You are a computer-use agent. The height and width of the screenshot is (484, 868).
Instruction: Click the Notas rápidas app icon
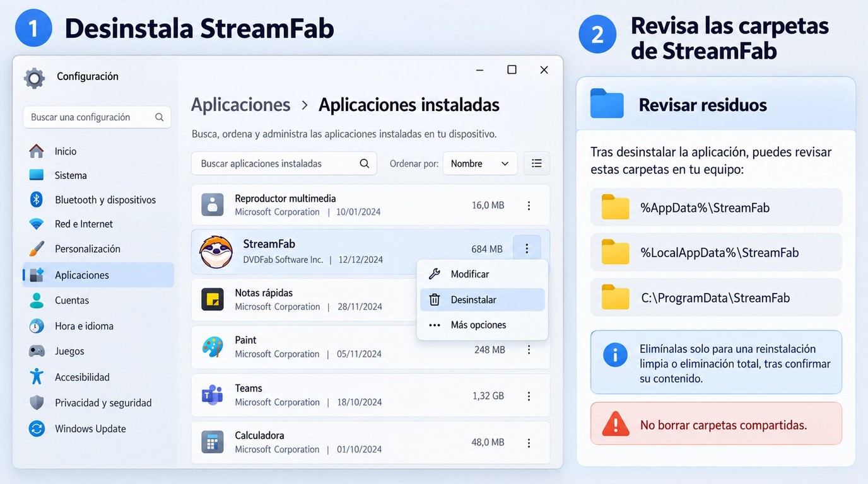[213, 299]
